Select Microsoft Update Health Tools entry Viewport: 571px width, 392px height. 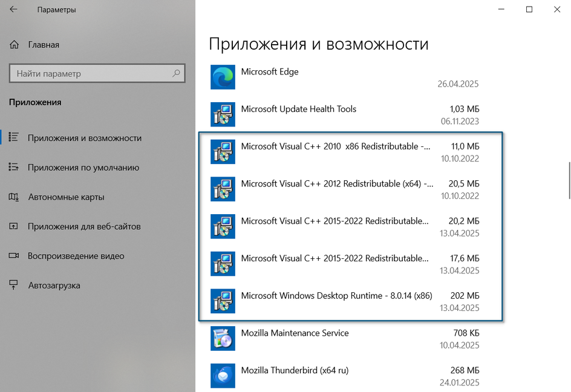coord(299,109)
